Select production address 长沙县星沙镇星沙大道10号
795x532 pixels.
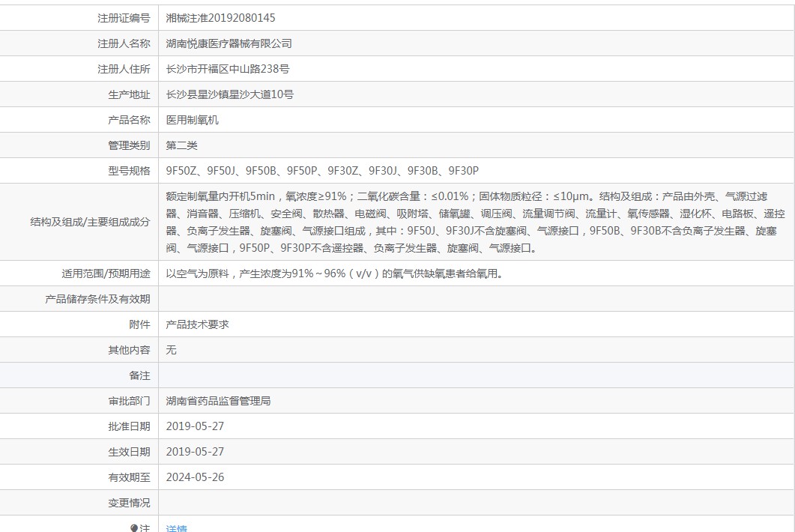(230, 94)
